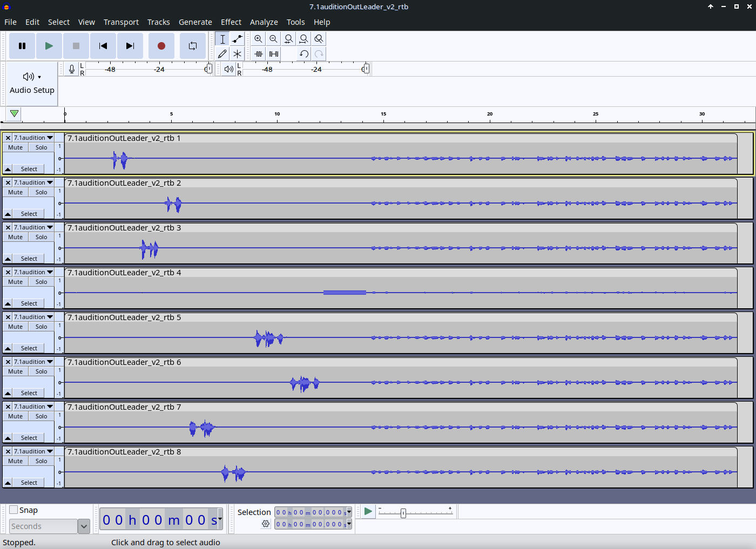Click the Redo arrow icon
The height and width of the screenshot is (549, 756).
(319, 54)
